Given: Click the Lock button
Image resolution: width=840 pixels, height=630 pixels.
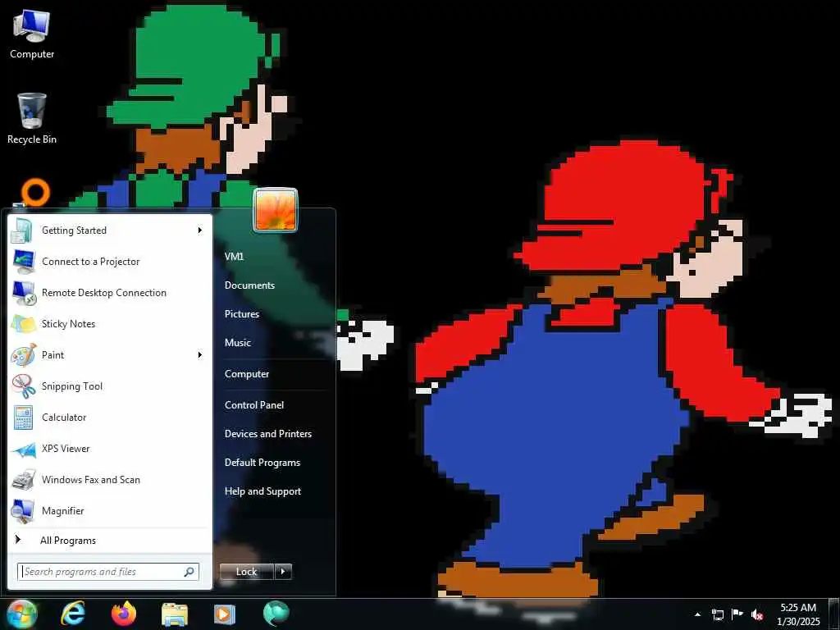Looking at the screenshot, I should tap(247, 572).
